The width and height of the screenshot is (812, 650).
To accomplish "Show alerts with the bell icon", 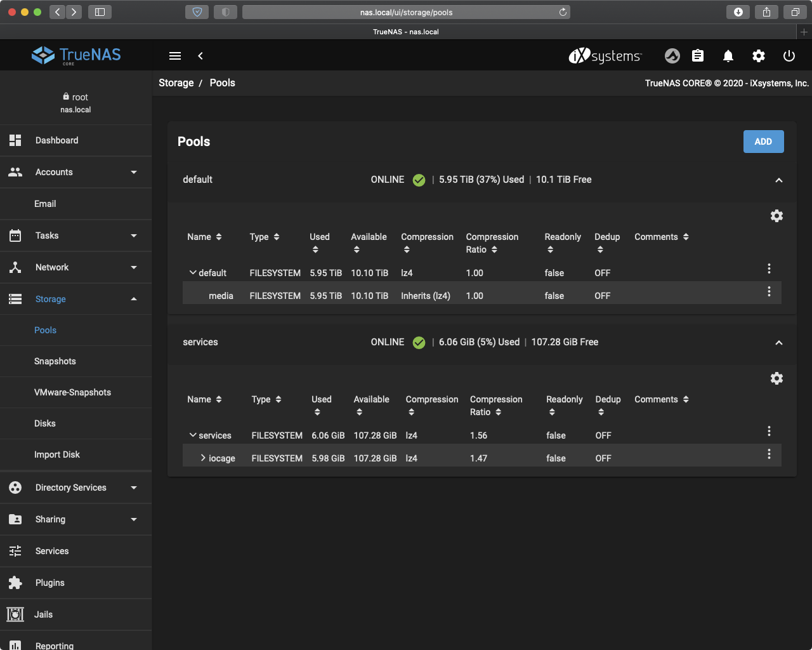I will 728,56.
